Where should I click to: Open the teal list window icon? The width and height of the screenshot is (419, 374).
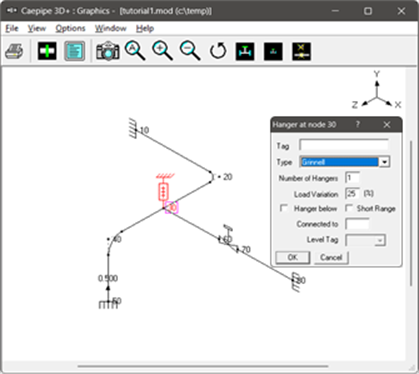(75, 51)
